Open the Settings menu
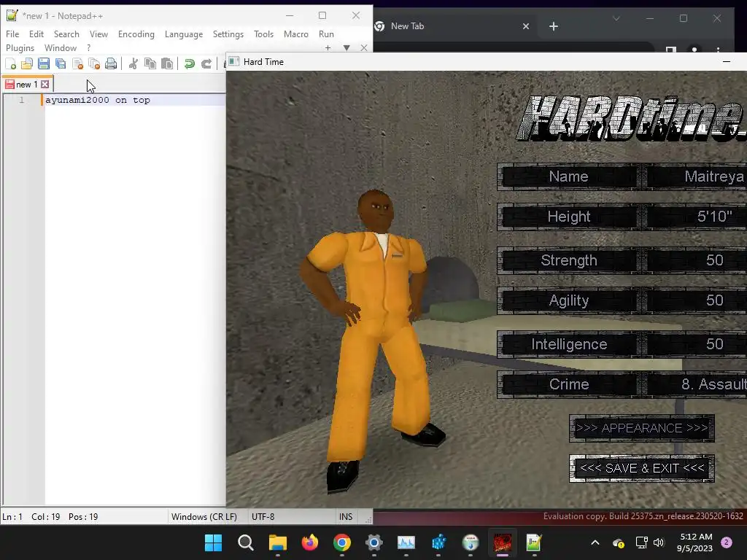Screen dimensions: 747x560 point(228,34)
